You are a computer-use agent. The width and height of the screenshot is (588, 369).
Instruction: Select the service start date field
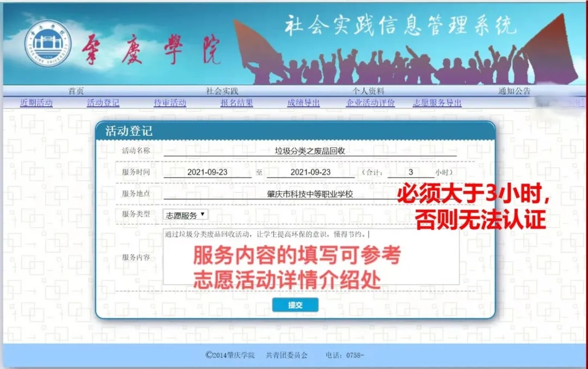[207, 172]
